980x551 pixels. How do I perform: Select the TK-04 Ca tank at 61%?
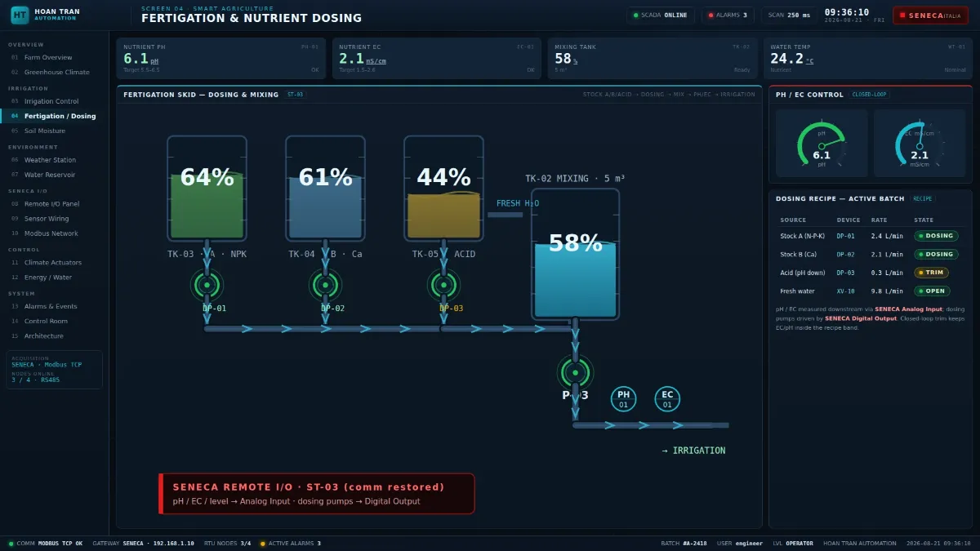point(325,189)
